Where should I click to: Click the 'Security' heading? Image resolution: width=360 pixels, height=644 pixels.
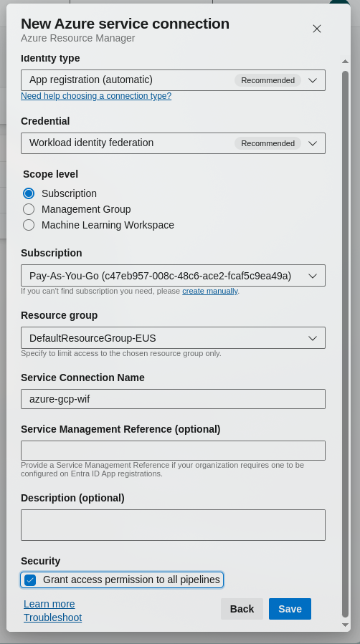click(x=41, y=561)
